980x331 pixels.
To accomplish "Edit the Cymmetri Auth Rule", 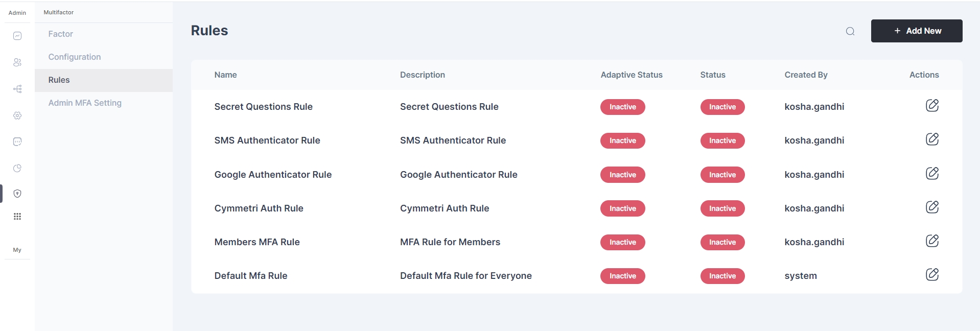I will coord(932,207).
